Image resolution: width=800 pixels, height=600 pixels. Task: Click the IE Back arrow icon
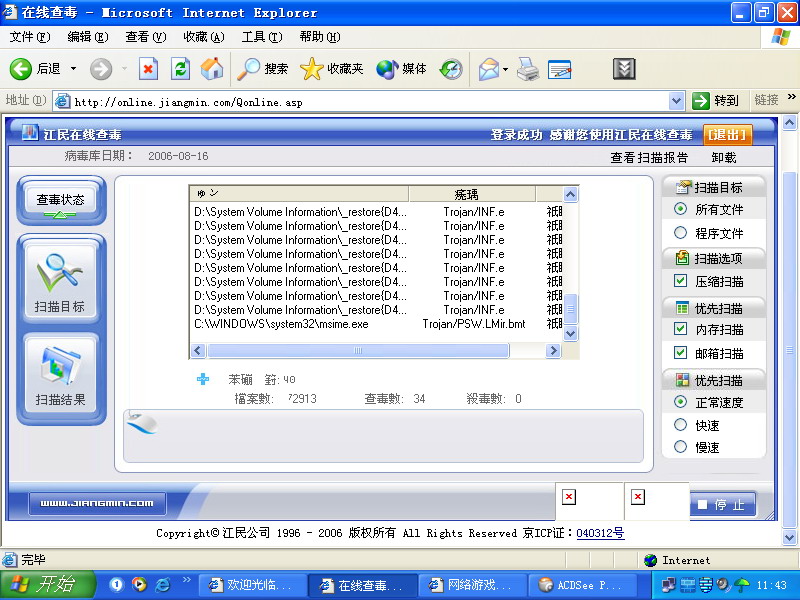point(21,69)
